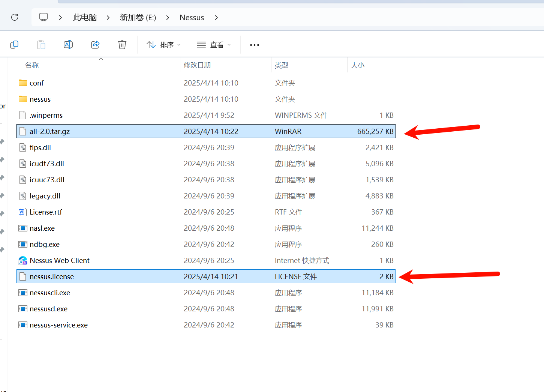Click the fips.dll file icon

[23, 147]
